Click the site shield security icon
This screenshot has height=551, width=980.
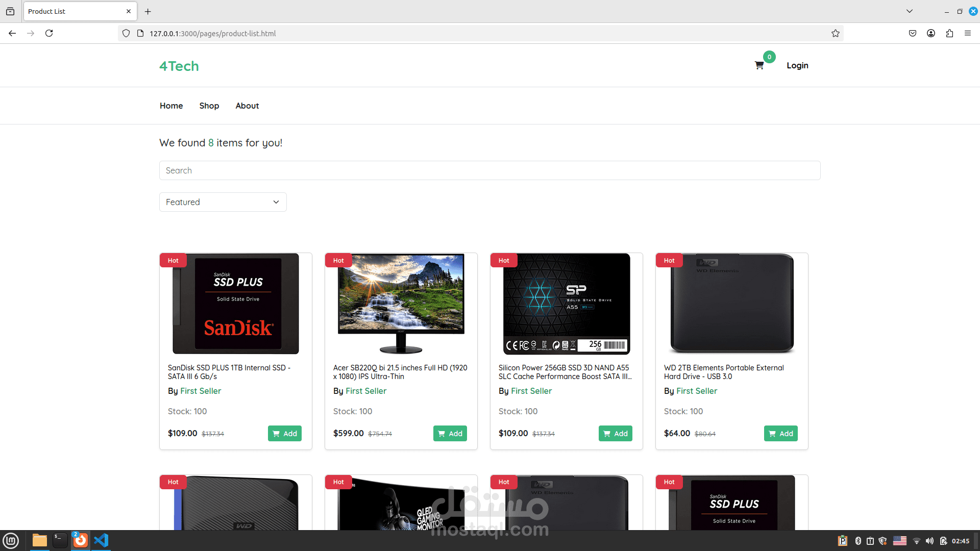click(x=126, y=33)
